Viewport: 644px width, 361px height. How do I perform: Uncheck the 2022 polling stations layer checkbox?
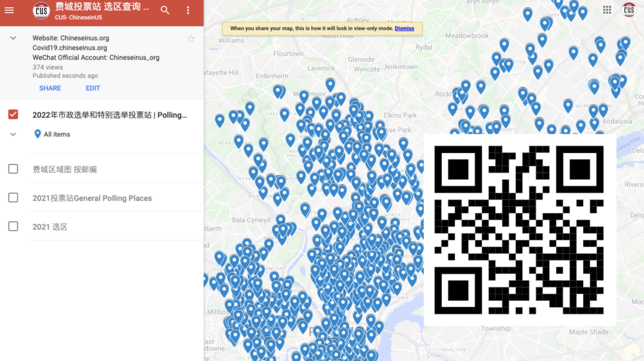pos(13,114)
